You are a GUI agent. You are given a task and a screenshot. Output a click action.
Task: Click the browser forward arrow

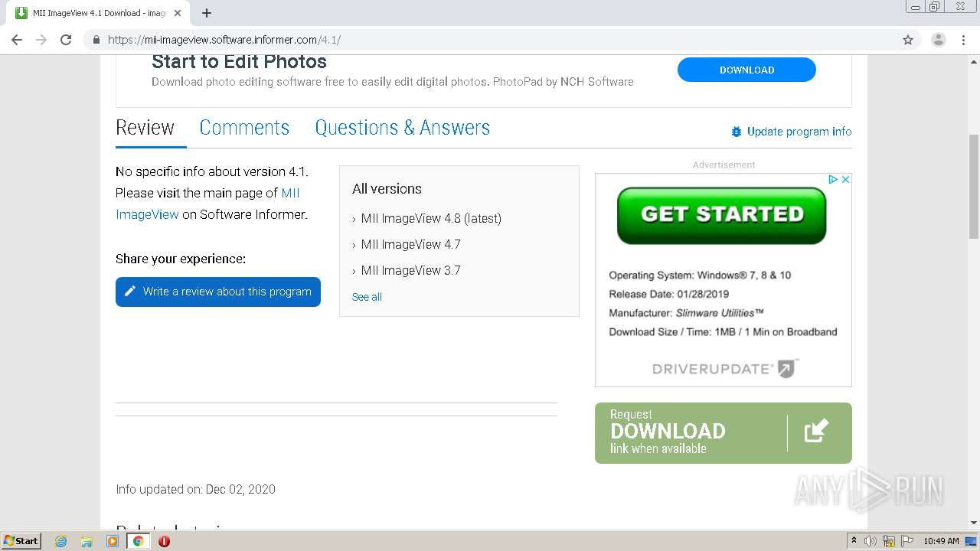pos(41,40)
